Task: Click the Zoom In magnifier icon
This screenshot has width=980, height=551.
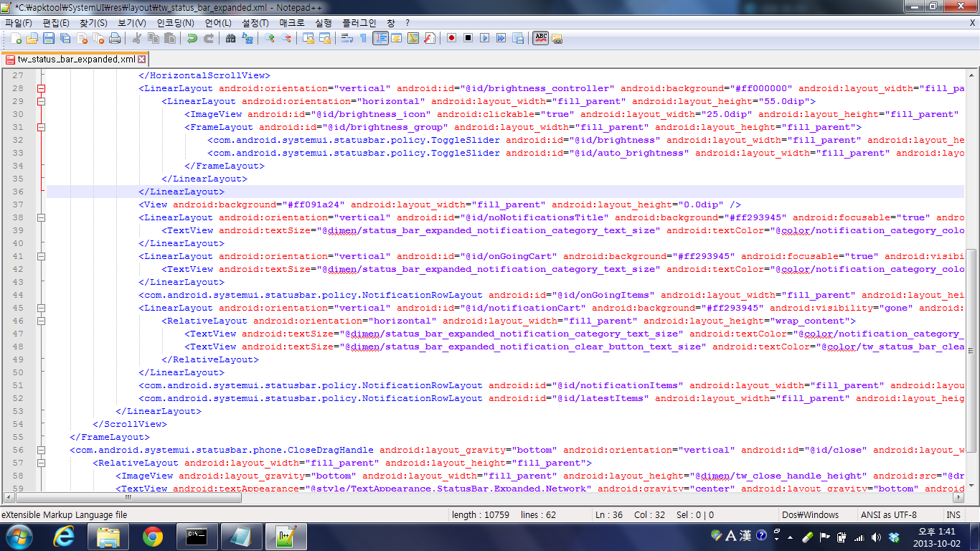Action: (270, 38)
